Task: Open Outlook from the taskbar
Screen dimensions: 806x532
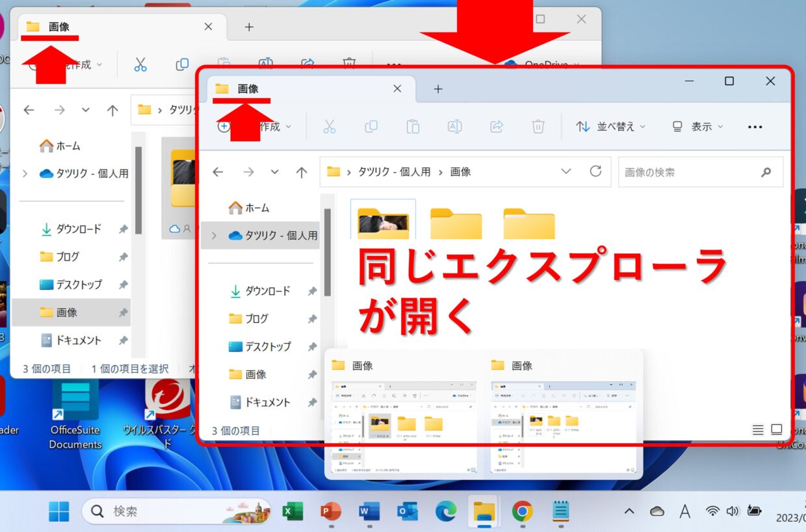Action: (x=408, y=512)
